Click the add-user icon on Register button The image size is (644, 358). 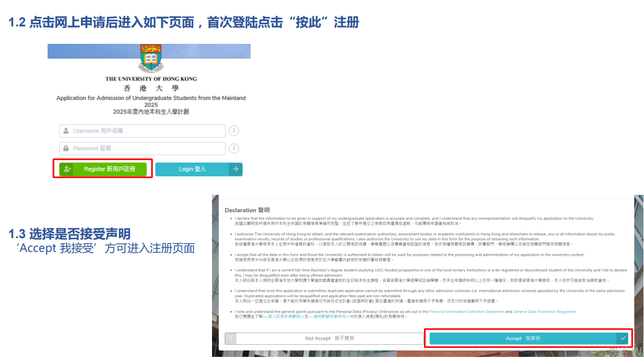pos(67,169)
